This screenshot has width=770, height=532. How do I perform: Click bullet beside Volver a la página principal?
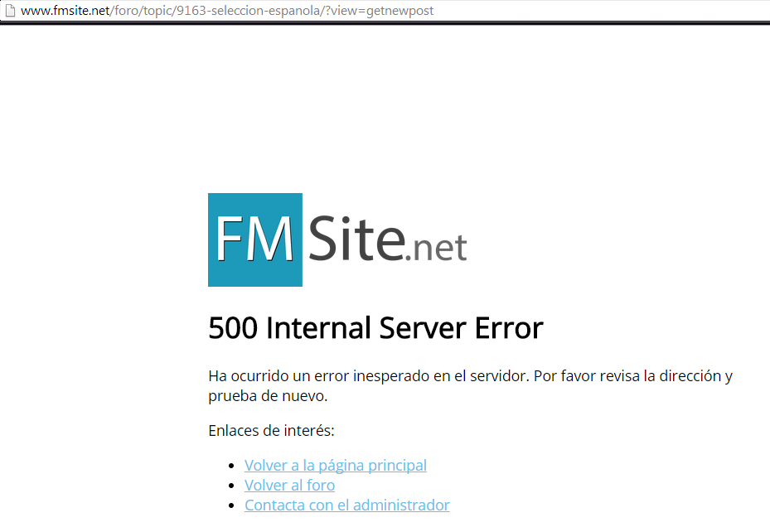click(x=232, y=466)
